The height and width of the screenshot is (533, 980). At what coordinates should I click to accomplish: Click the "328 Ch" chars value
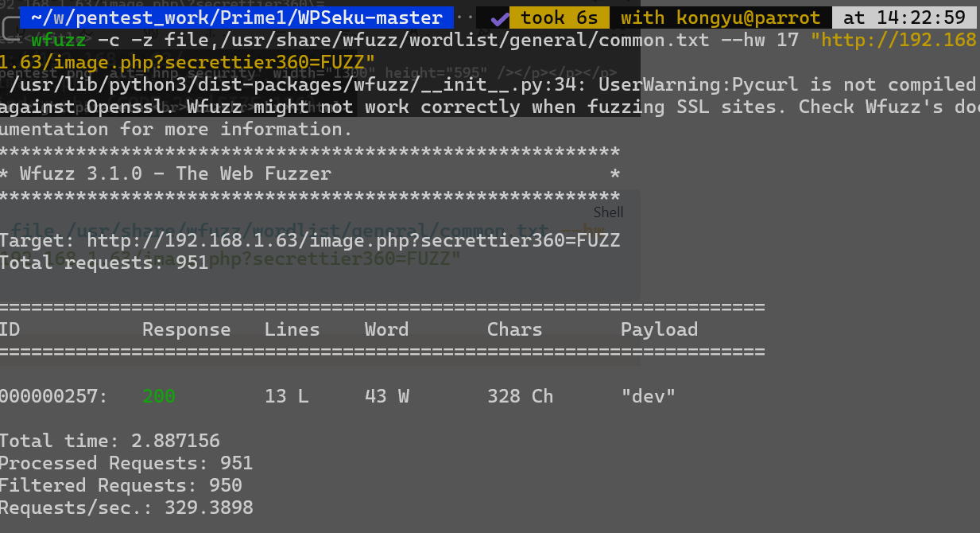click(x=520, y=396)
